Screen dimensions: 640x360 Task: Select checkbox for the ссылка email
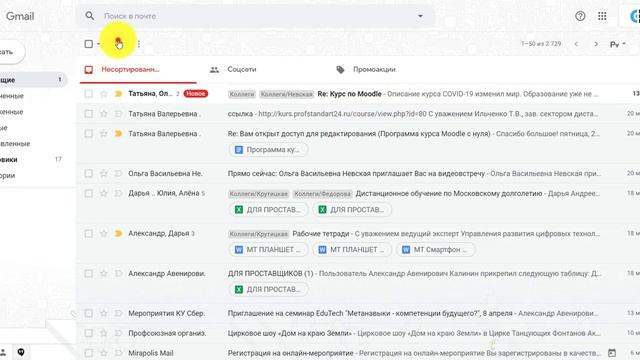pos(89,114)
